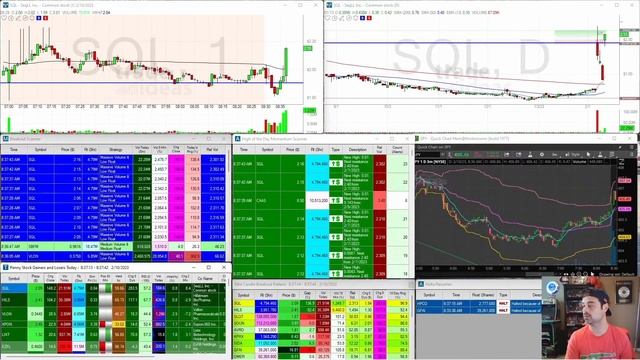Select the HPCO row in halt scanner
Viewport: 640px width, 360px height.
click(480, 304)
